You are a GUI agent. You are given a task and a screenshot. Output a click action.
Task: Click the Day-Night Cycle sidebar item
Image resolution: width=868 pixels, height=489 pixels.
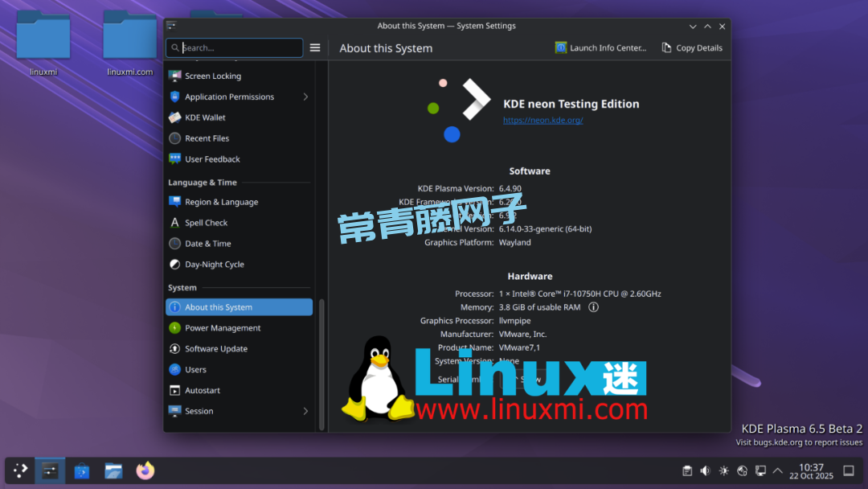point(214,265)
